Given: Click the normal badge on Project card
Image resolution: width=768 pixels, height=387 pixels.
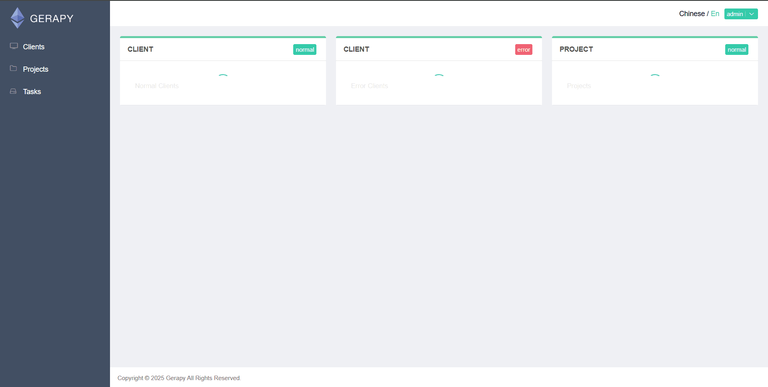Looking at the screenshot, I should point(737,49).
